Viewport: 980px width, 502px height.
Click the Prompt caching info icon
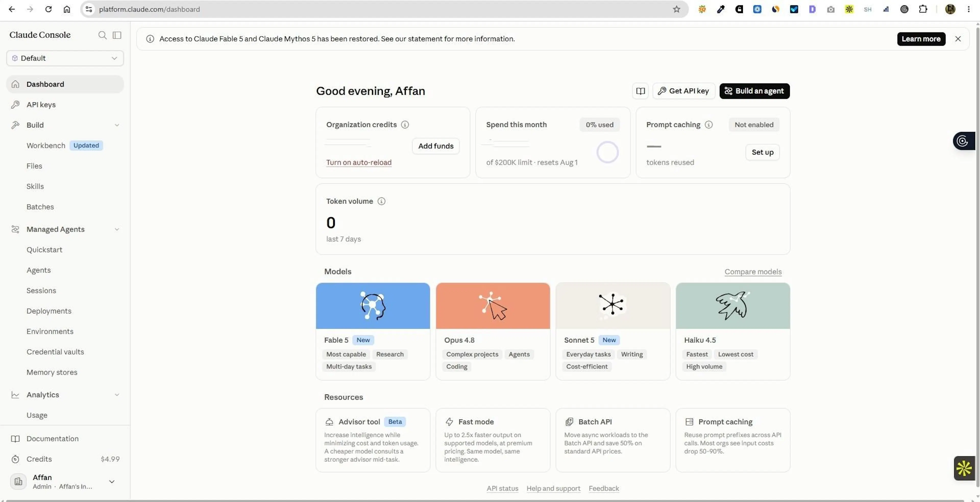click(x=708, y=124)
